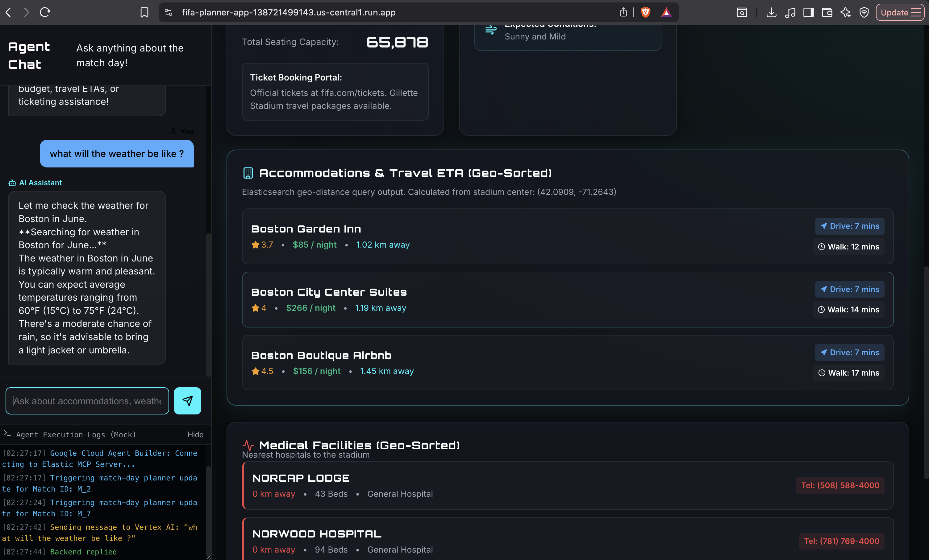Viewport: 929px width, 560px height.
Task: Click the 94 Beds text for Norwood Hospital
Action: click(x=331, y=550)
